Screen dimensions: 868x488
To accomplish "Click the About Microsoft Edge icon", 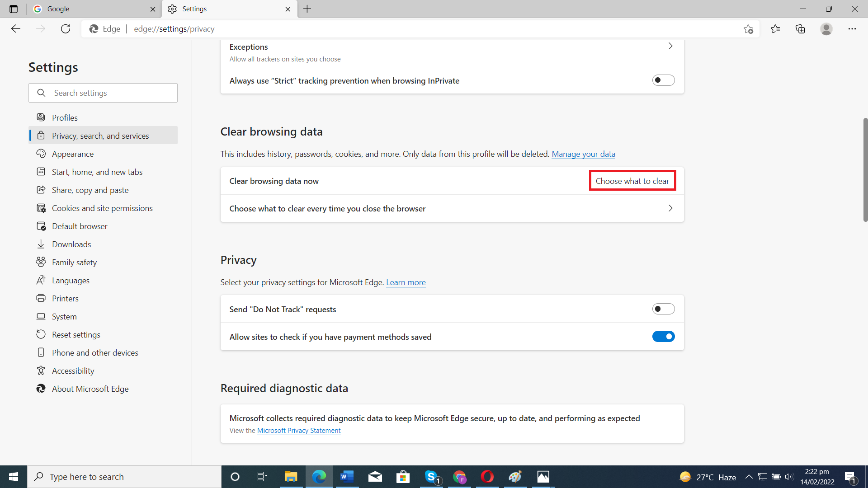I will 41,389.
